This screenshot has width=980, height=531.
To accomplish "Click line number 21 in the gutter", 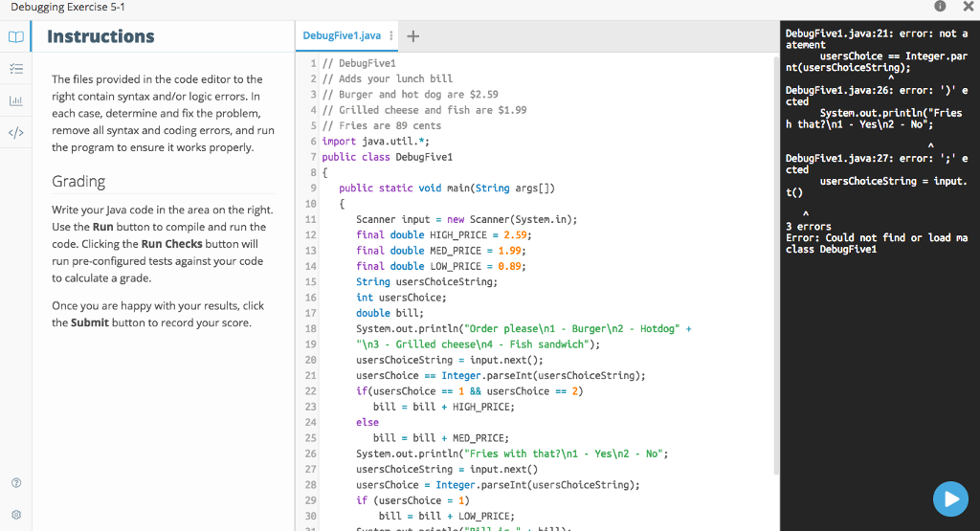I will pyautogui.click(x=311, y=375).
